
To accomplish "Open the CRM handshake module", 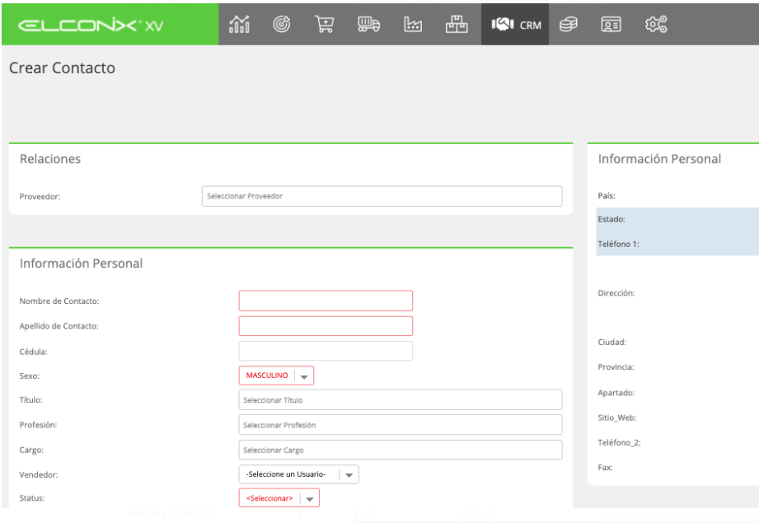I will point(515,24).
